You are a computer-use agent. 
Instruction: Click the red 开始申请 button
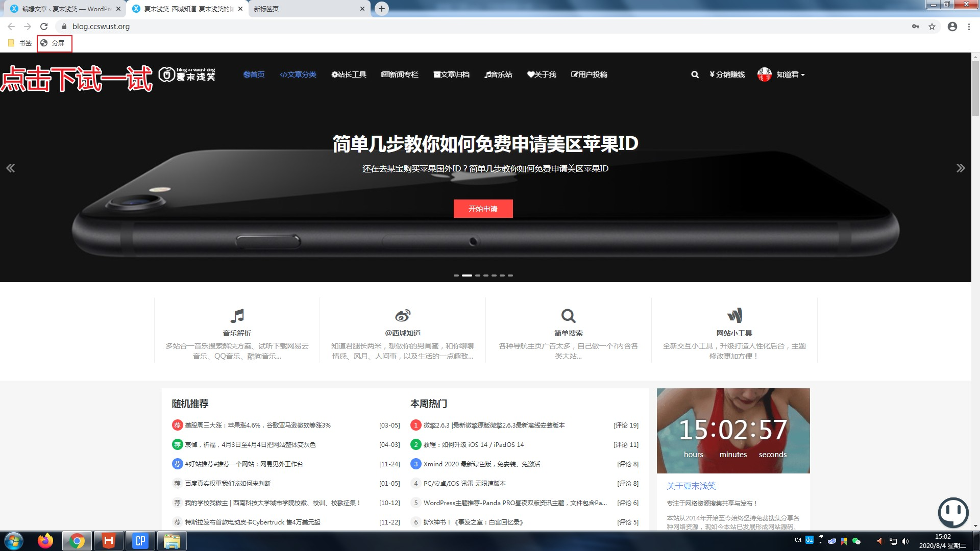483,209
